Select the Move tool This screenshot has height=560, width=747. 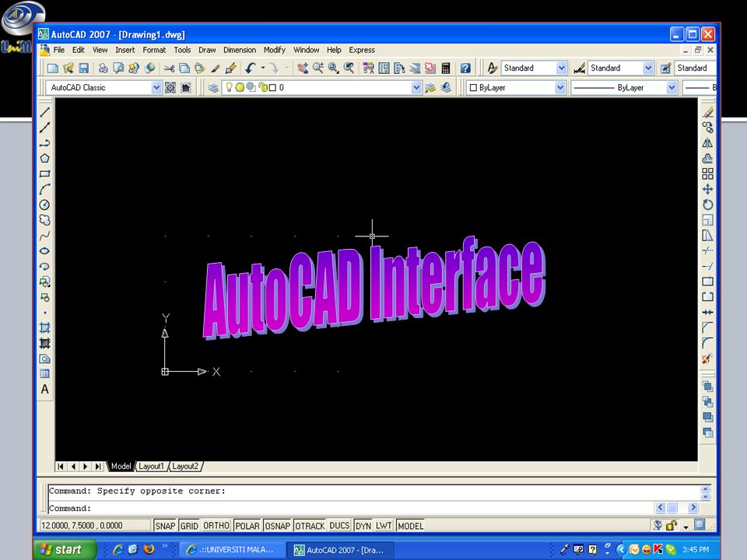708,190
